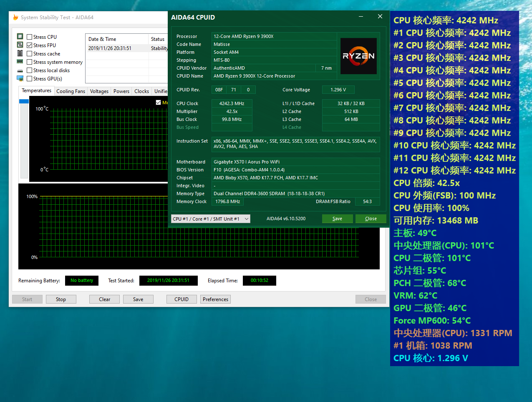Click the GPU monitor icon beside Stress GPU(s)

20,78
